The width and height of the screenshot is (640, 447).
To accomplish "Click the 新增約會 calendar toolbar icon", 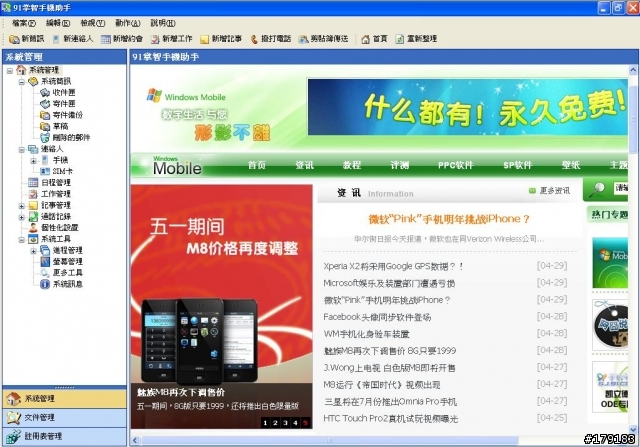I will 106,39.
